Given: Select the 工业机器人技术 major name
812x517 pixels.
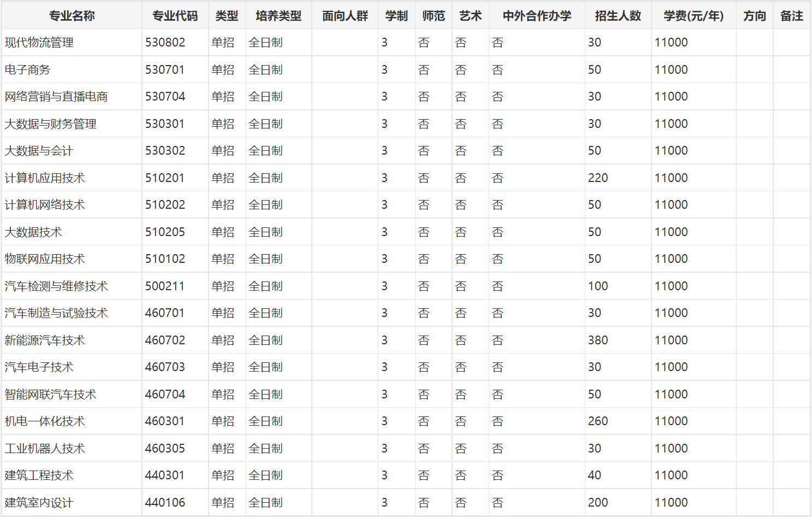Looking at the screenshot, I should coord(45,449).
